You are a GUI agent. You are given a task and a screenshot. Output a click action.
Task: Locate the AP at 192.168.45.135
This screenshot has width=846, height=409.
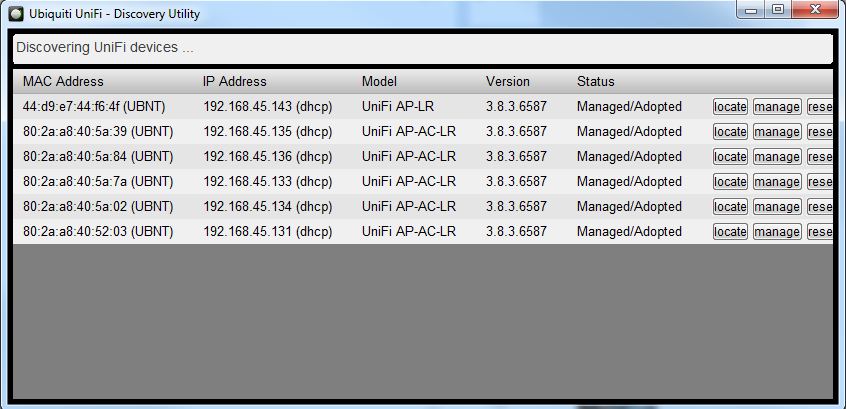tap(730, 132)
